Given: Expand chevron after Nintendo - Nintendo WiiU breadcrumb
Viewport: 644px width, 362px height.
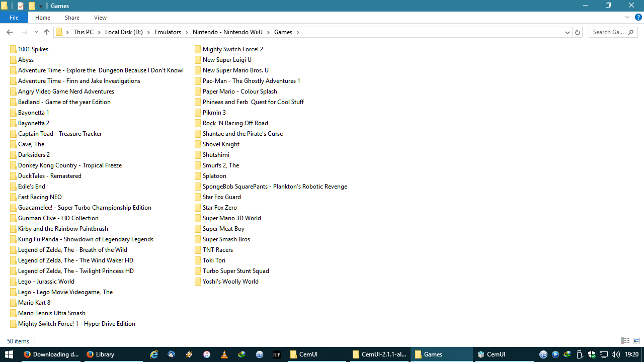Looking at the screenshot, I should pyautogui.click(x=268, y=32).
